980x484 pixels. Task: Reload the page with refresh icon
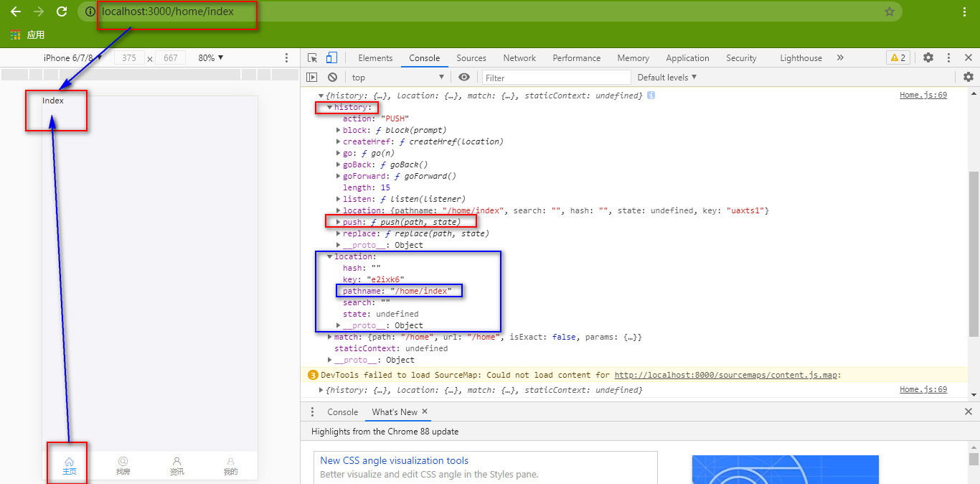[x=62, y=11]
